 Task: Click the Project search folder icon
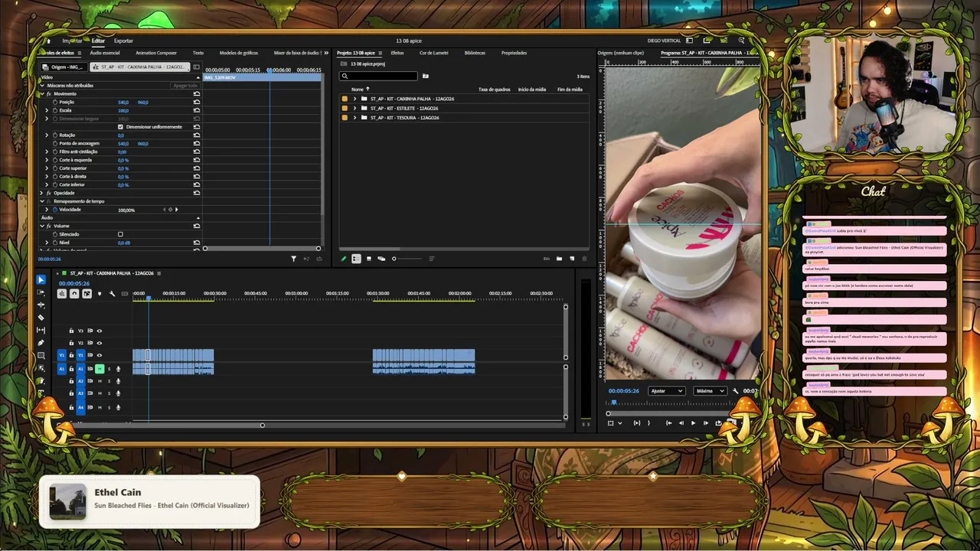[426, 76]
